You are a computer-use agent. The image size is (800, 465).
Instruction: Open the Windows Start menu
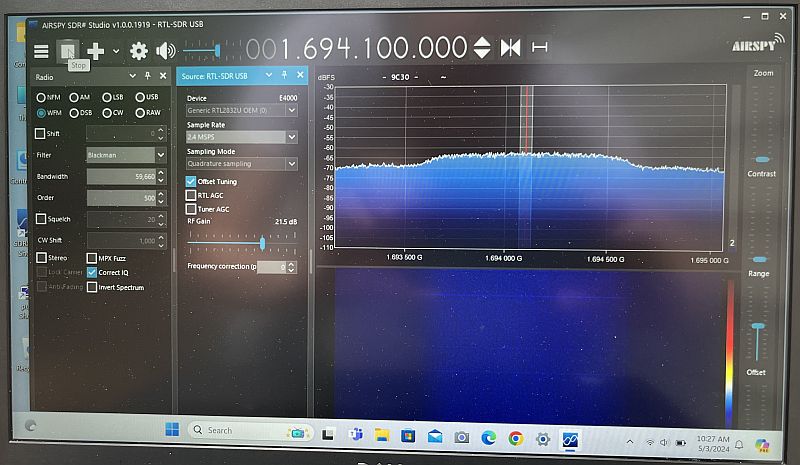(x=171, y=430)
